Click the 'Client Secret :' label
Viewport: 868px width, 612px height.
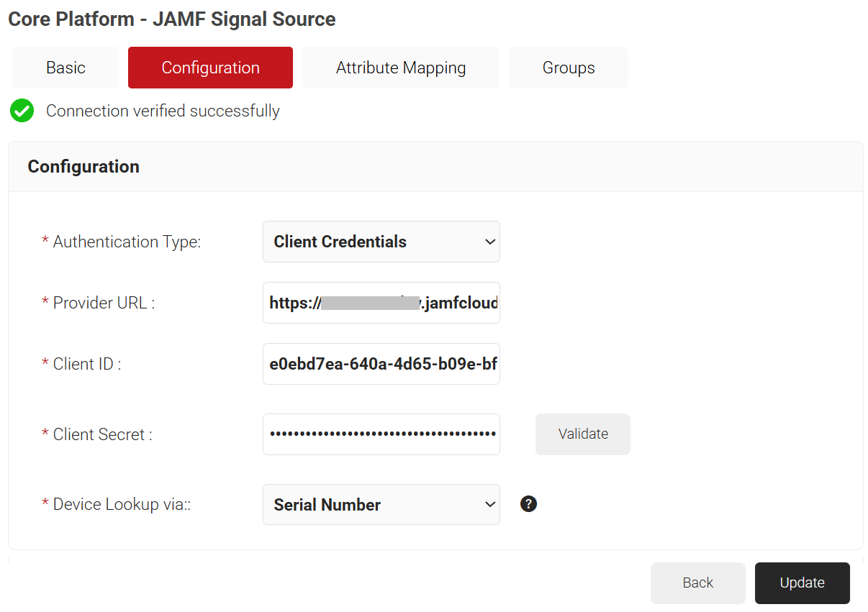point(102,434)
